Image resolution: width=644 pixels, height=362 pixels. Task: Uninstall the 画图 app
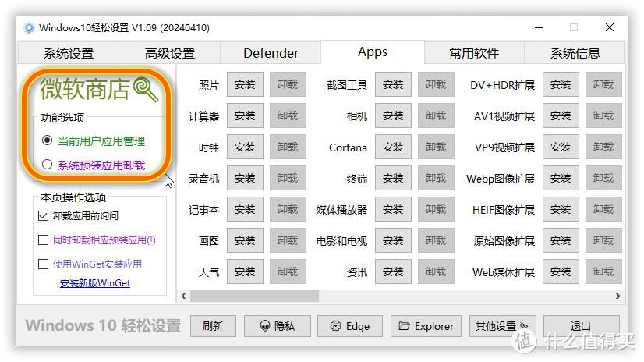coord(288,241)
